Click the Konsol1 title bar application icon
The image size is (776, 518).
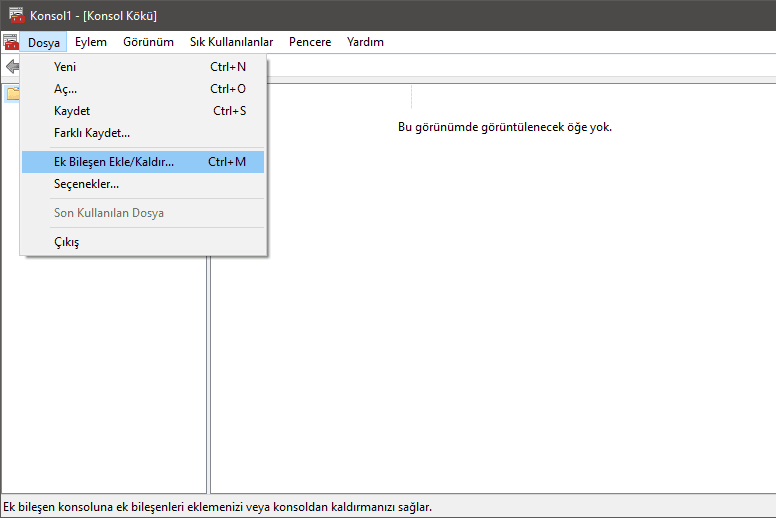(17, 15)
